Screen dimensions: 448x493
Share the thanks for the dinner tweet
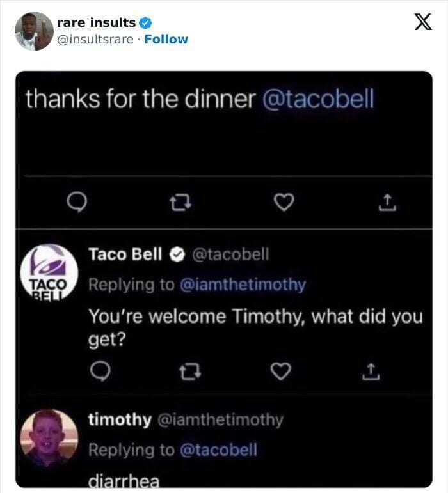point(387,203)
